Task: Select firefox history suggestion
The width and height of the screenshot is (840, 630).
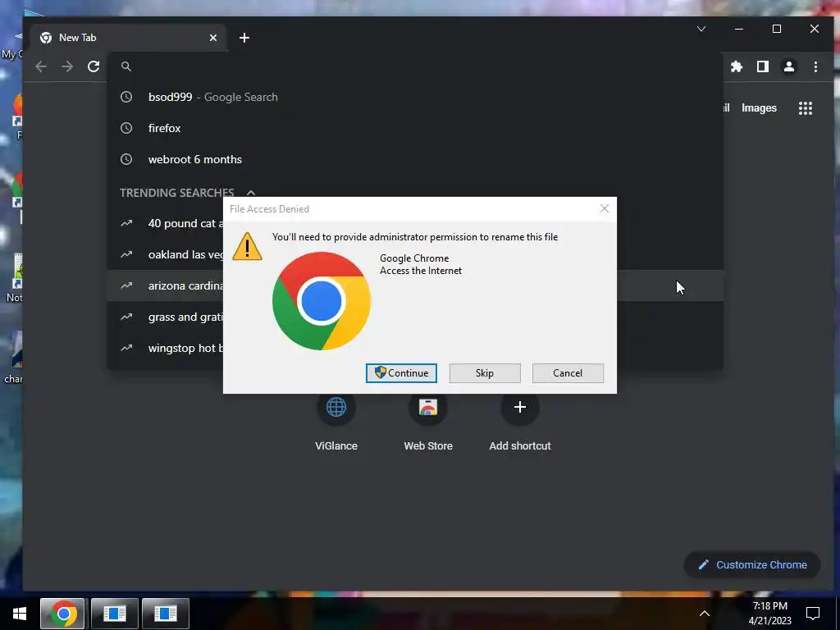Action: pyautogui.click(x=415, y=128)
